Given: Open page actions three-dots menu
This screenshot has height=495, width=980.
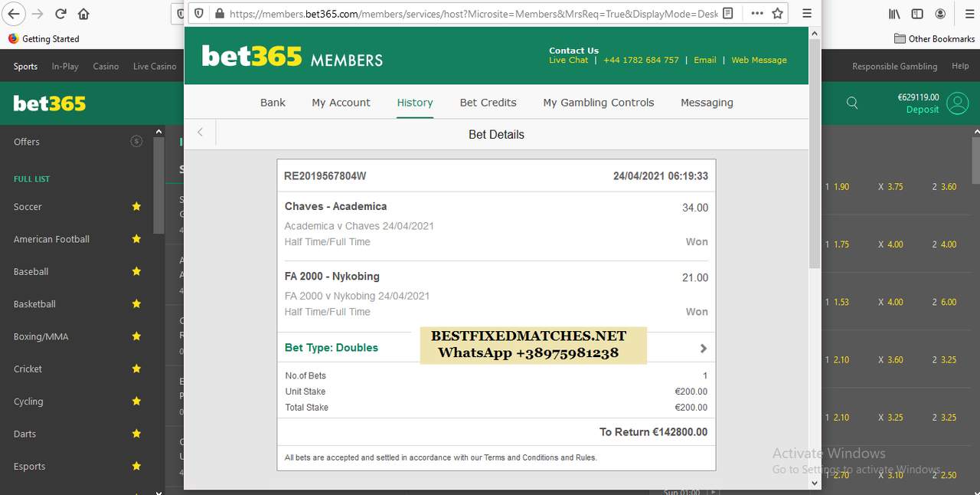Looking at the screenshot, I should tap(757, 13).
